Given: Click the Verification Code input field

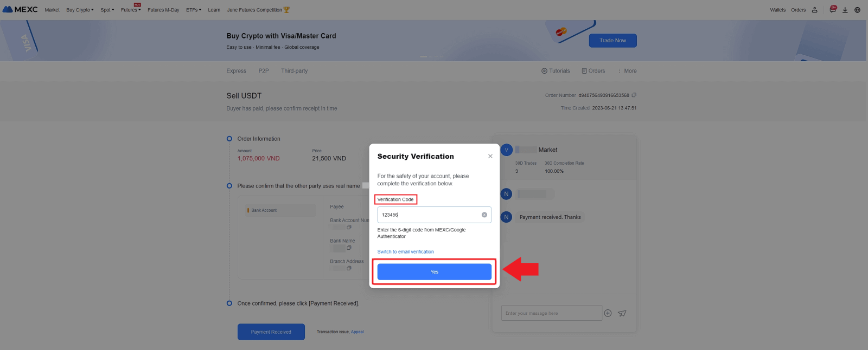Looking at the screenshot, I should coord(429,215).
